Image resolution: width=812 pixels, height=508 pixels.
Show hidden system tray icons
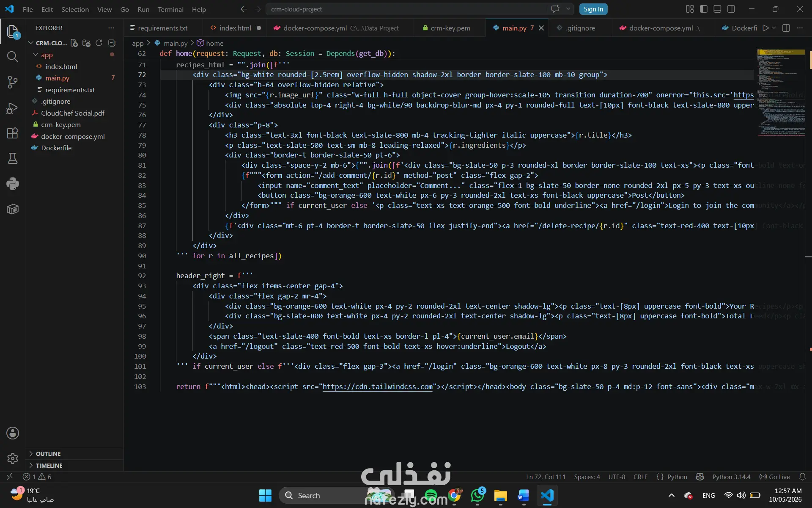[x=671, y=495]
